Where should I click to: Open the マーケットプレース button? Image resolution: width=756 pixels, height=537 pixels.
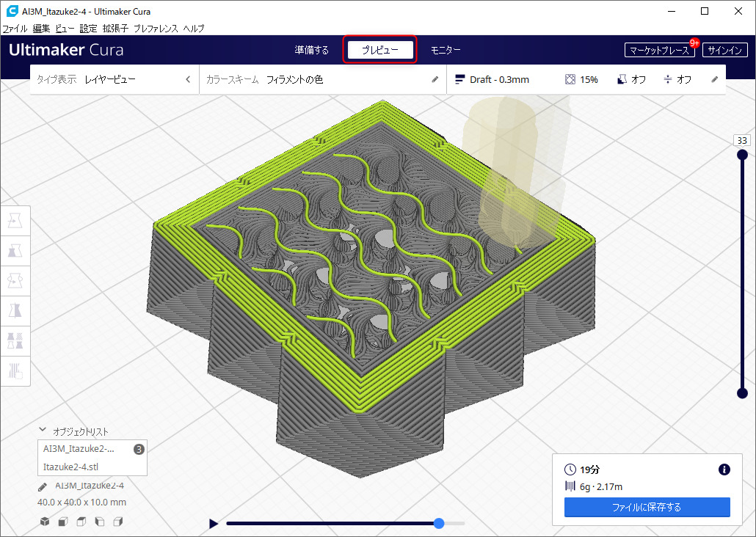point(658,51)
